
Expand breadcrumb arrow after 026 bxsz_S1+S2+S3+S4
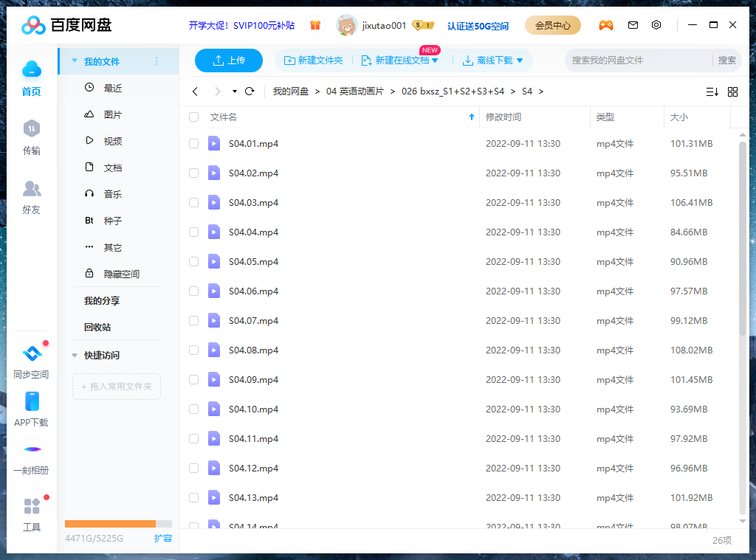pos(512,91)
